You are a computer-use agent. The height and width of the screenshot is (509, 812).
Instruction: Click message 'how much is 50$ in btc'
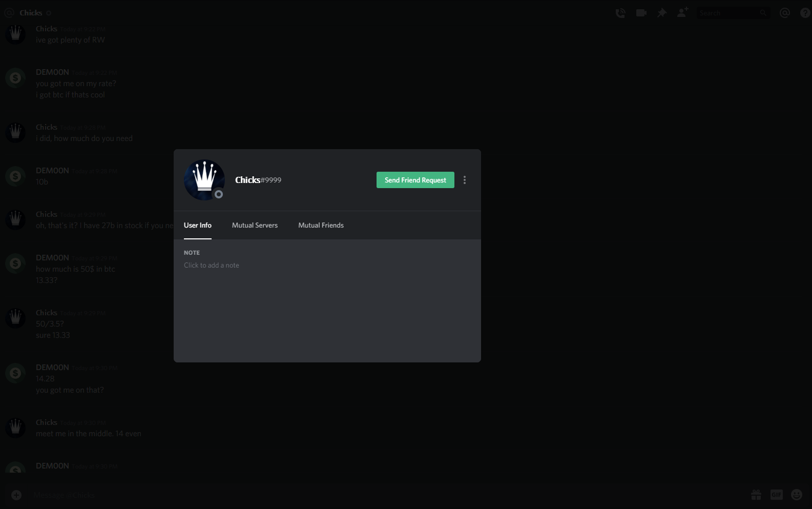pos(75,269)
